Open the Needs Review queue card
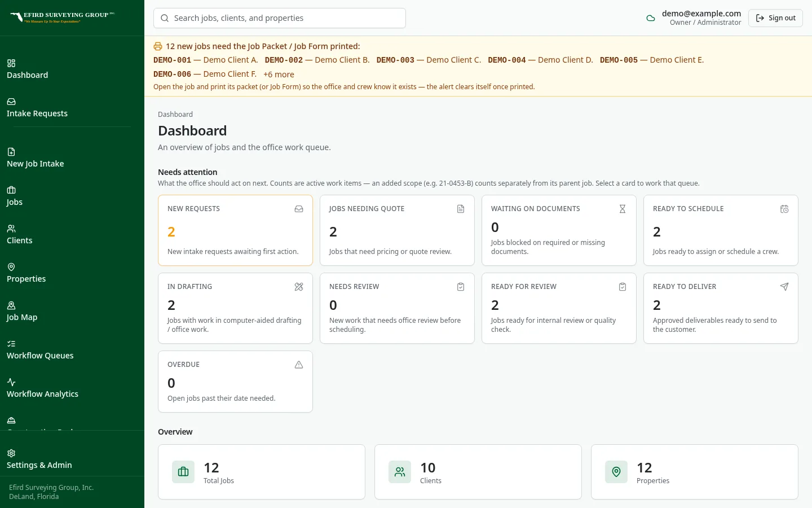Image resolution: width=812 pixels, height=508 pixels. 397,308
